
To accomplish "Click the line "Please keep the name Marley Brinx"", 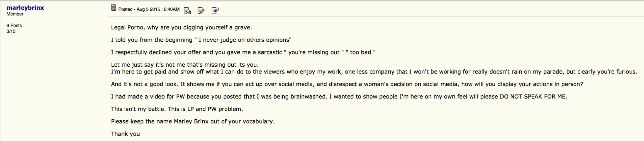I will point(193,121).
